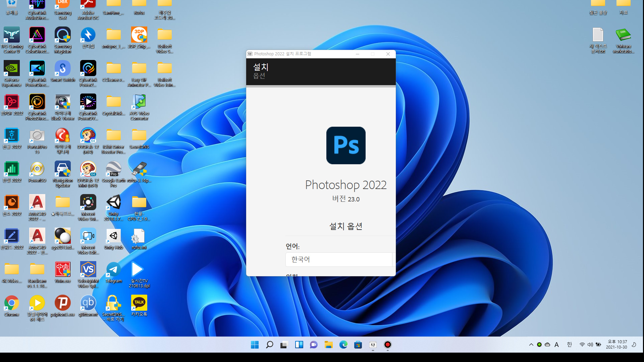Minimize the Photoshop 2022 installer window
This screenshot has width=644, height=362.
[358, 54]
